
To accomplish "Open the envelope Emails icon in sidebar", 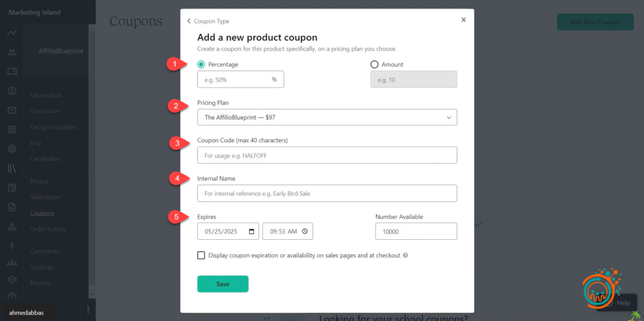I will (12, 111).
